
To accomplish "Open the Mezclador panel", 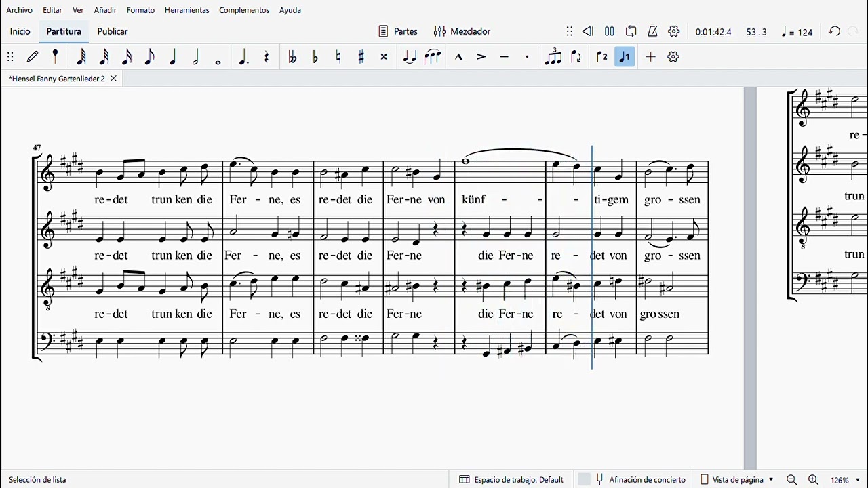I will [462, 31].
